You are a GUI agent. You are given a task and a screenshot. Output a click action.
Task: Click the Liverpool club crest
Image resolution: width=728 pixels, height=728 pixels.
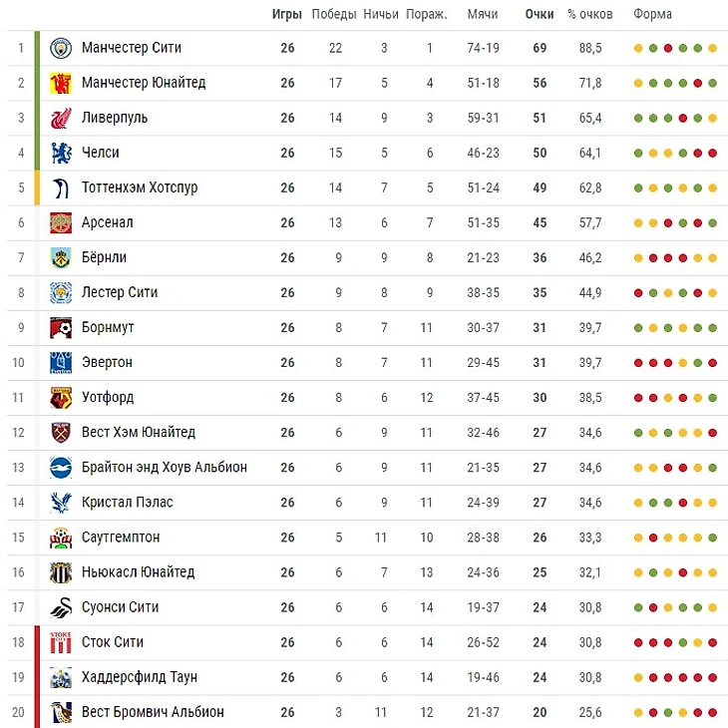coord(61,118)
